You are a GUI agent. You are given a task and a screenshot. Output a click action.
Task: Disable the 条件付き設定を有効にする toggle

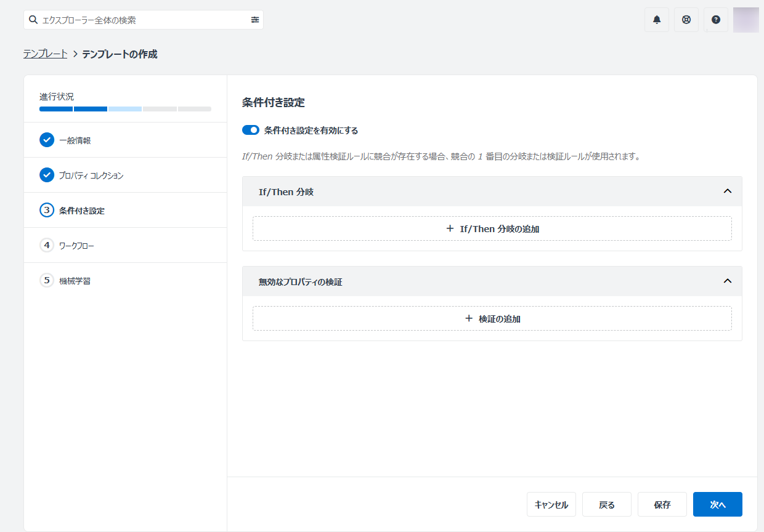click(x=251, y=130)
